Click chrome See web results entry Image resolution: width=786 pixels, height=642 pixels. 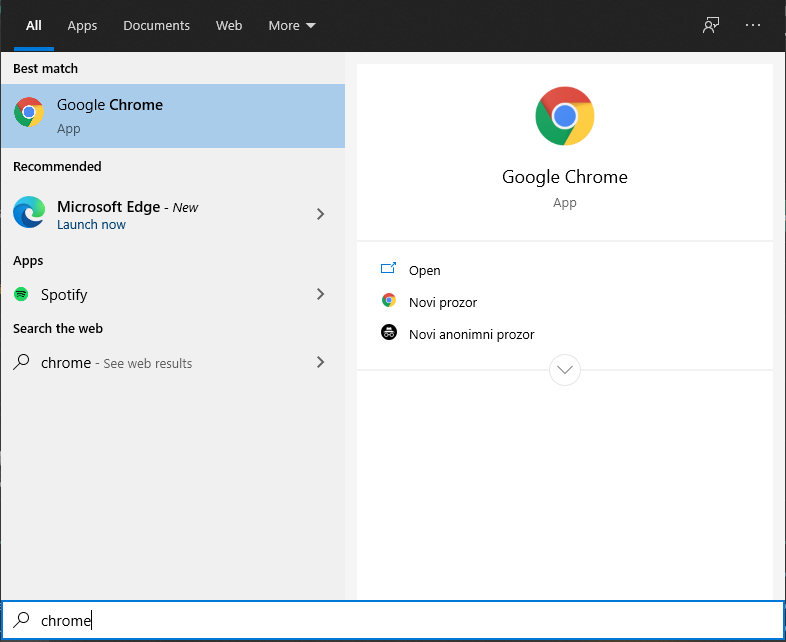[173, 362]
